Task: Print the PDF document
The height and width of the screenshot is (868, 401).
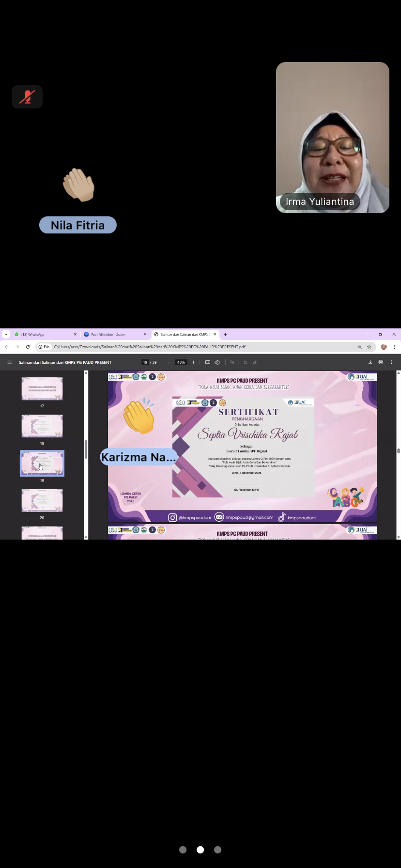Action: pyautogui.click(x=381, y=362)
